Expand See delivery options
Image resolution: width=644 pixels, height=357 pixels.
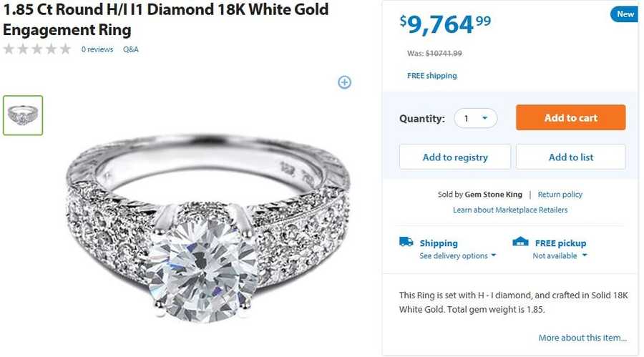(x=457, y=256)
